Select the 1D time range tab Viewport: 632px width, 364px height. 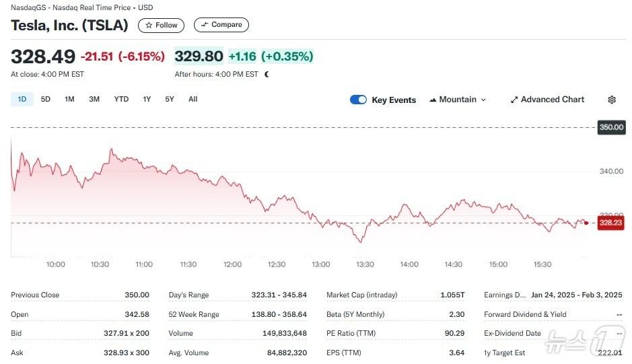(x=22, y=100)
